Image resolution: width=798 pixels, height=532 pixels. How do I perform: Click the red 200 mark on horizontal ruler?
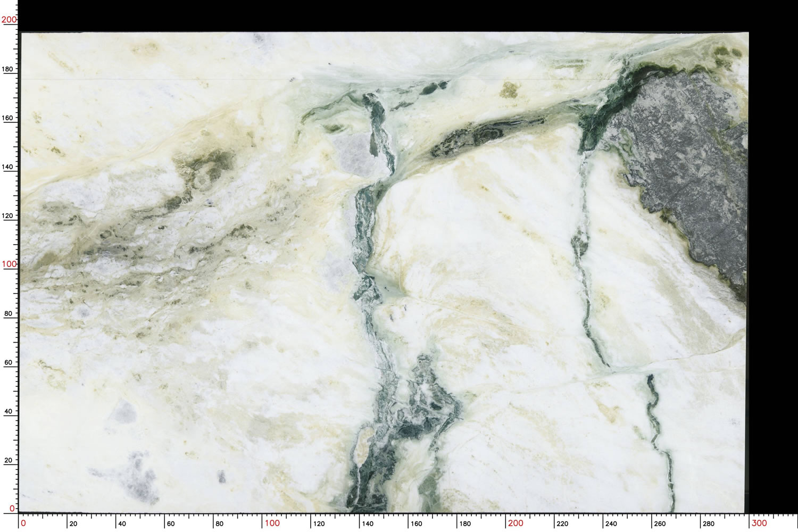(x=515, y=523)
